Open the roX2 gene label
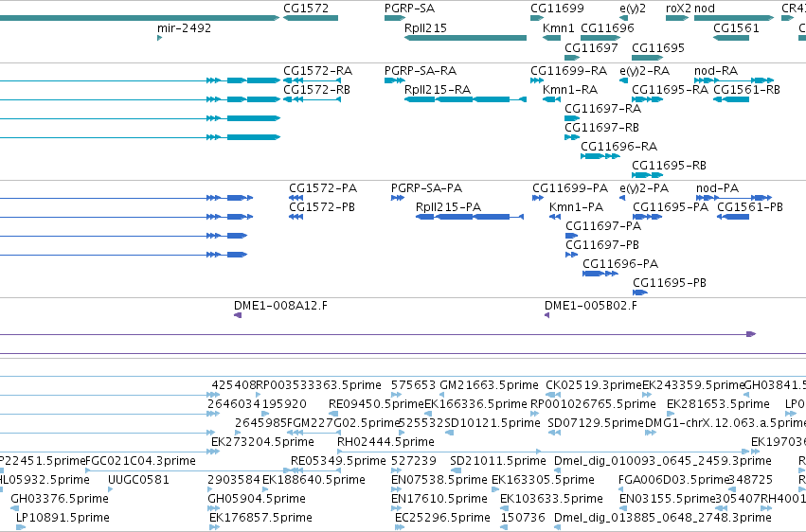The image size is (806, 532). (678, 9)
